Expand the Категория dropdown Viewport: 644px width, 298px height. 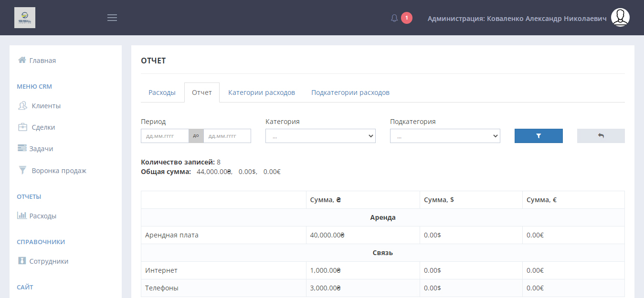point(320,136)
